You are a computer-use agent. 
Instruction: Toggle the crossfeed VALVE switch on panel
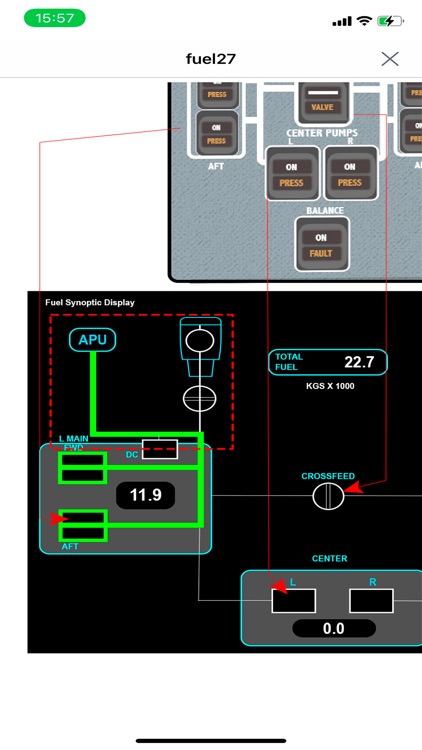pos(323,102)
